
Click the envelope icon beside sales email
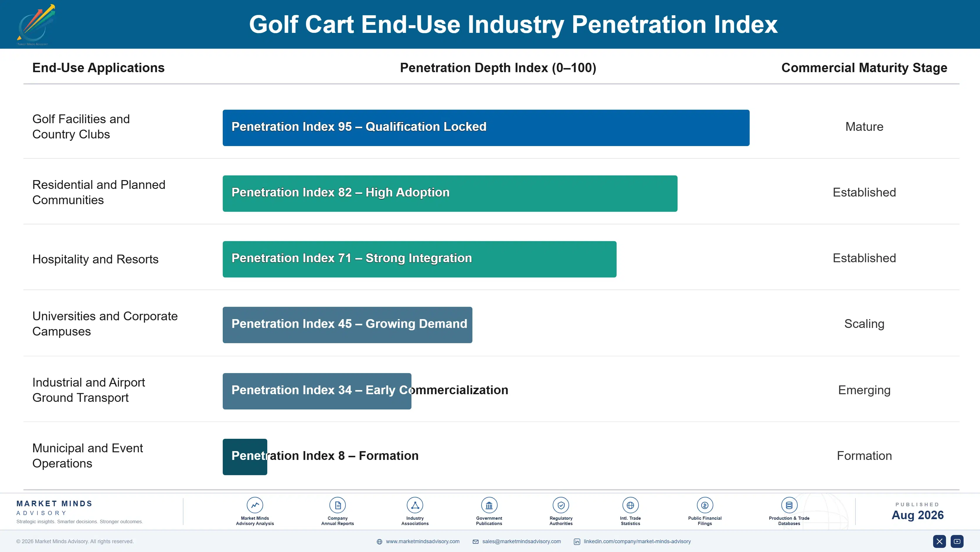[x=476, y=542]
